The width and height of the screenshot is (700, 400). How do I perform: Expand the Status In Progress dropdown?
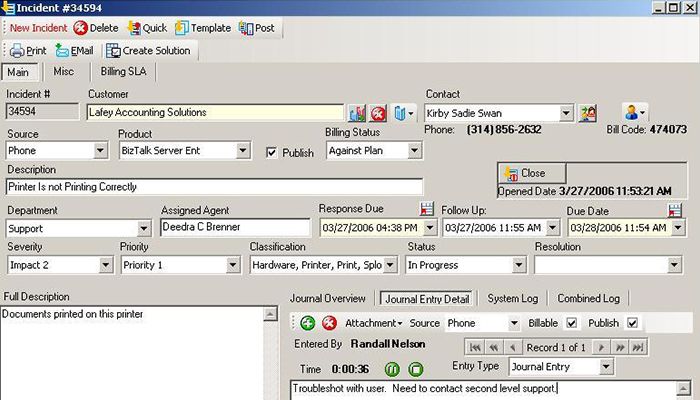(x=519, y=265)
